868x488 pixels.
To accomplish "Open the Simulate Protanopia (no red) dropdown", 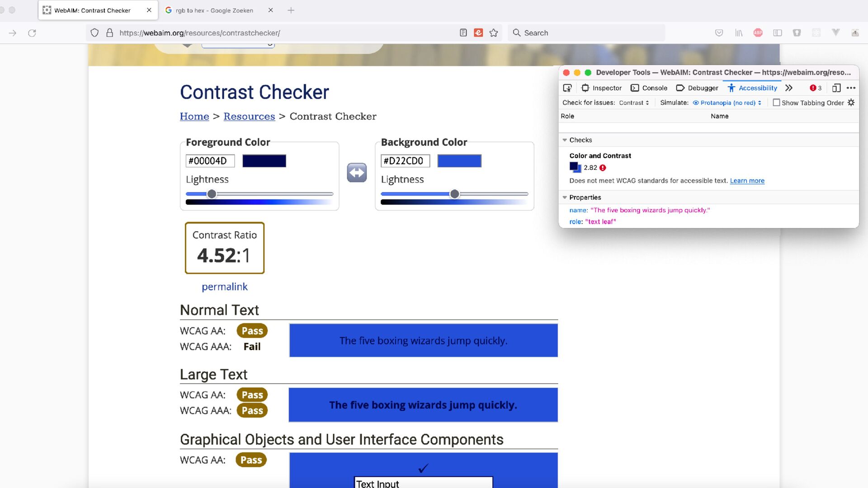I will click(727, 103).
